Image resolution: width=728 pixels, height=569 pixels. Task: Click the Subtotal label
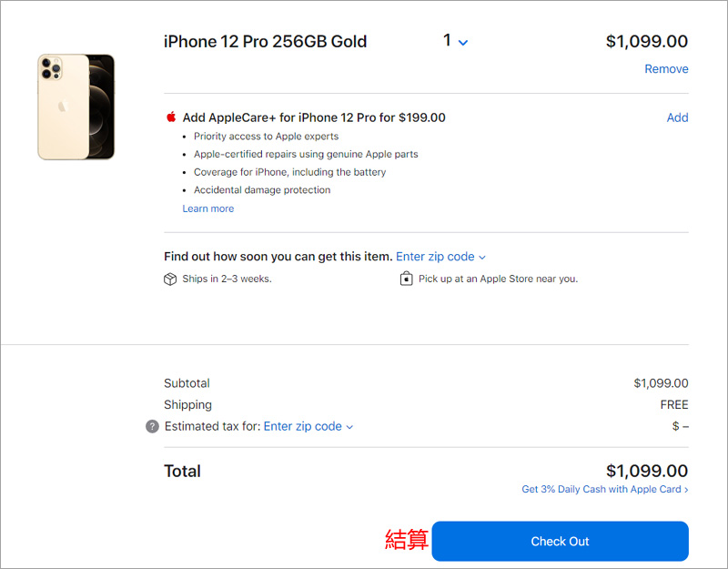187,383
